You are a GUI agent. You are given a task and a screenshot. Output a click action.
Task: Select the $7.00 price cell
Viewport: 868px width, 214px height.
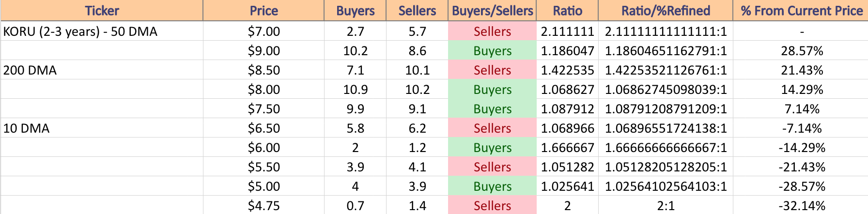(263, 31)
